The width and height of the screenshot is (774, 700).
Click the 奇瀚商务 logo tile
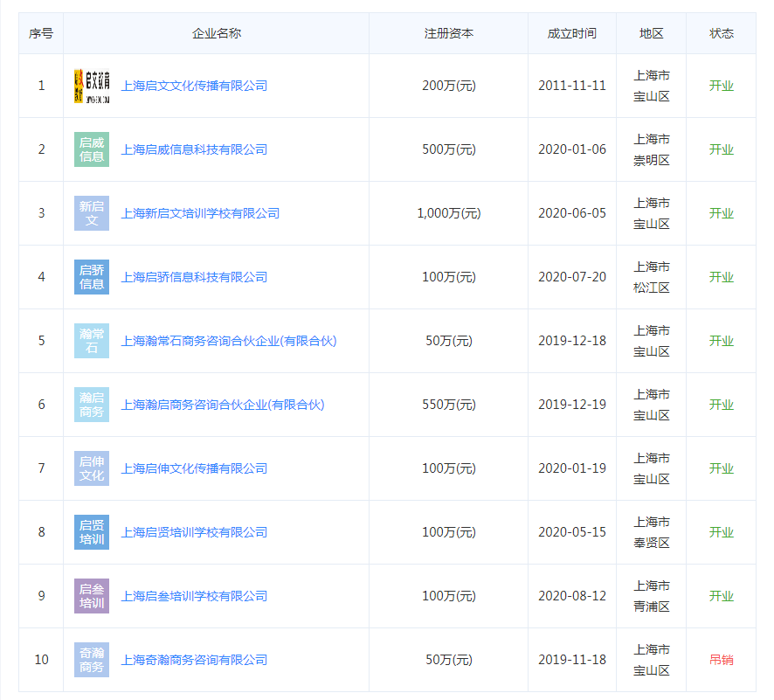click(92, 660)
